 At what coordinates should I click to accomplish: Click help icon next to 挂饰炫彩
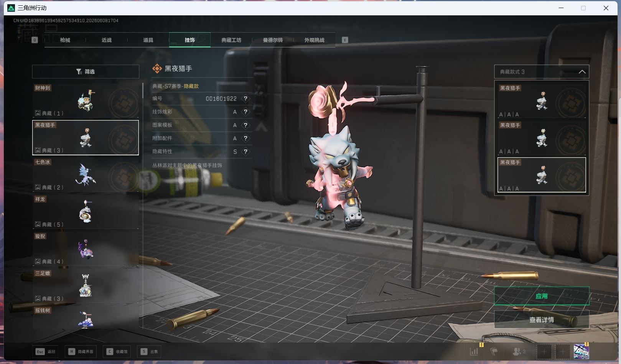[245, 112]
